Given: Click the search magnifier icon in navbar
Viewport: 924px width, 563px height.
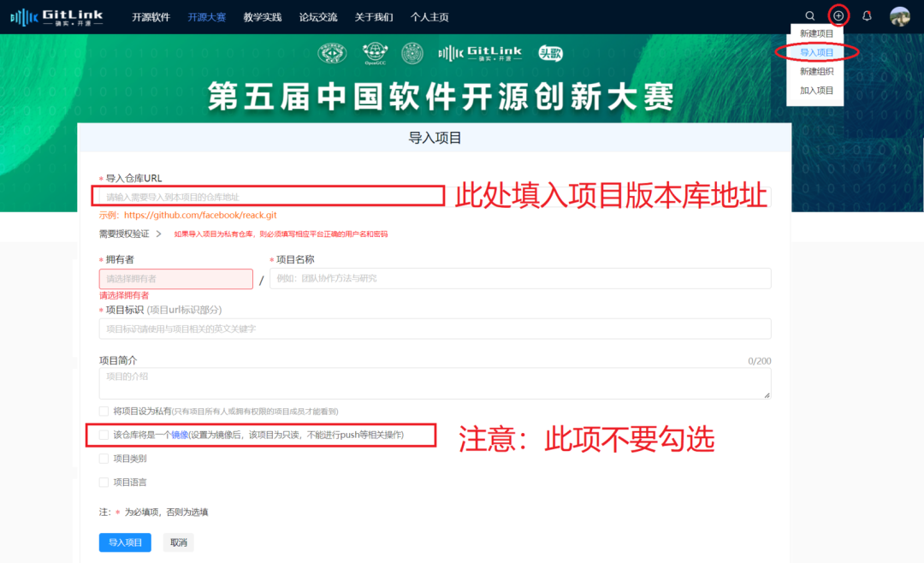Looking at the screenshot, I should (809, 15).
